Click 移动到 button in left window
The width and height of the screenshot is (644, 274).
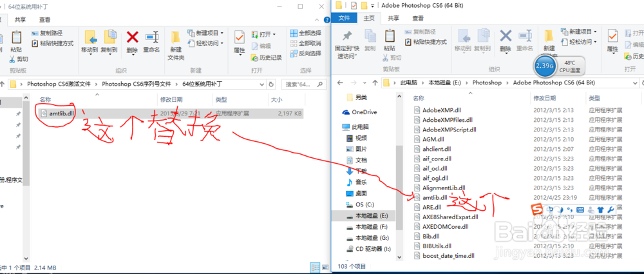(90, 41)
